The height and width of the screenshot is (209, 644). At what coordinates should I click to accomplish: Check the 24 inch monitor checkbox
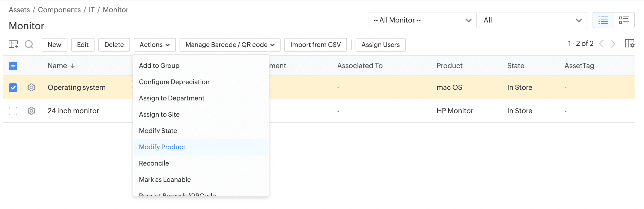(x=13, y=111)
